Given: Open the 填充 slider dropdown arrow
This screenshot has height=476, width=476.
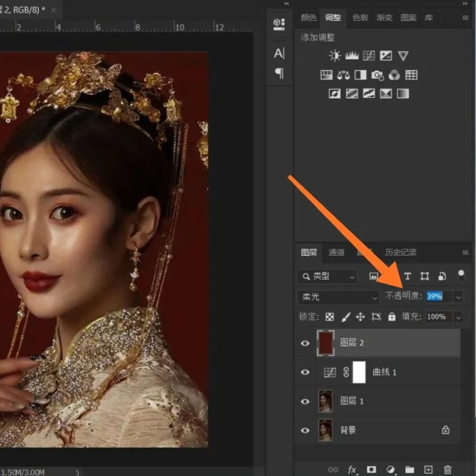Looking at the screenshot, I should tap(458, 317).
